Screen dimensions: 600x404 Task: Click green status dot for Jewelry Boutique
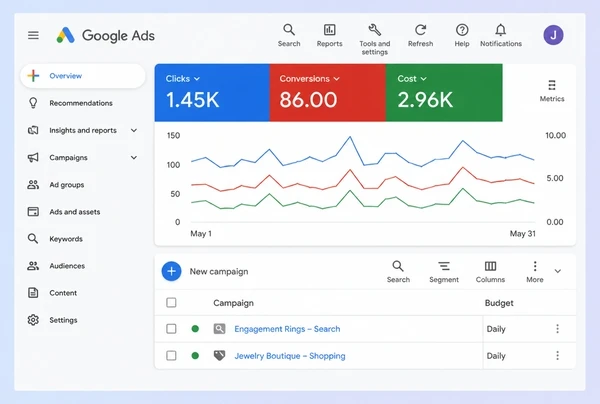[x=195, y=356]
